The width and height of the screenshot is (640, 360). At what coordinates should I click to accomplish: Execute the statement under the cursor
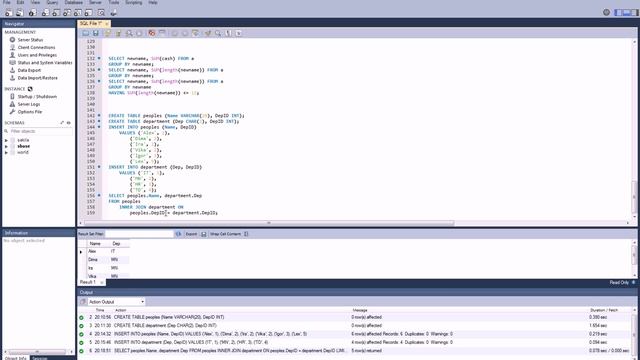pos(118,33)
